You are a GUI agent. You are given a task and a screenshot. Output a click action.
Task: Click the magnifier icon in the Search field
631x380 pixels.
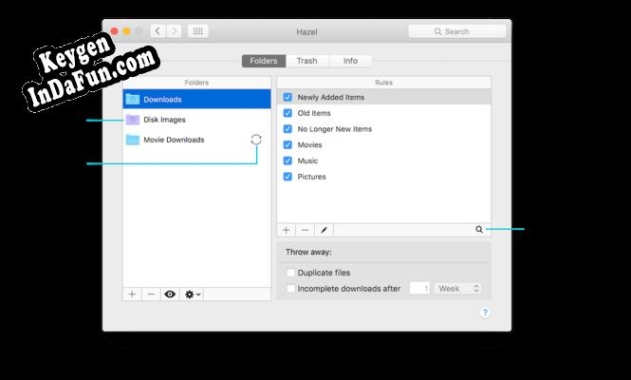[x=437, y=31]
